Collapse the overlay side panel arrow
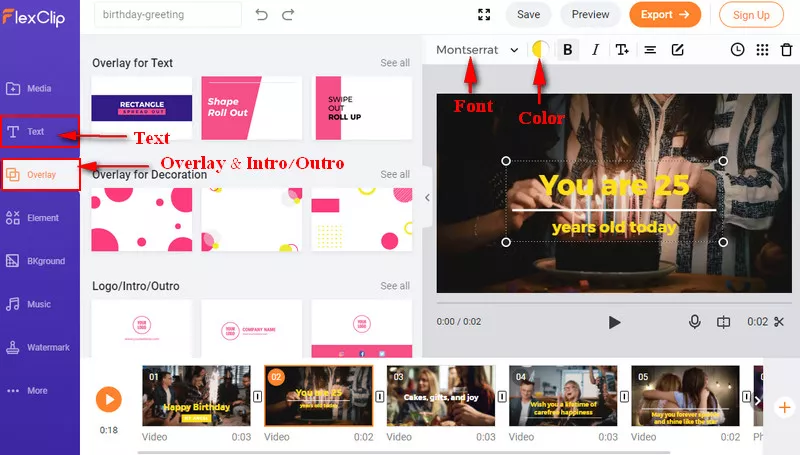Screen dimensions: 800x455 (x=428, y=197)
